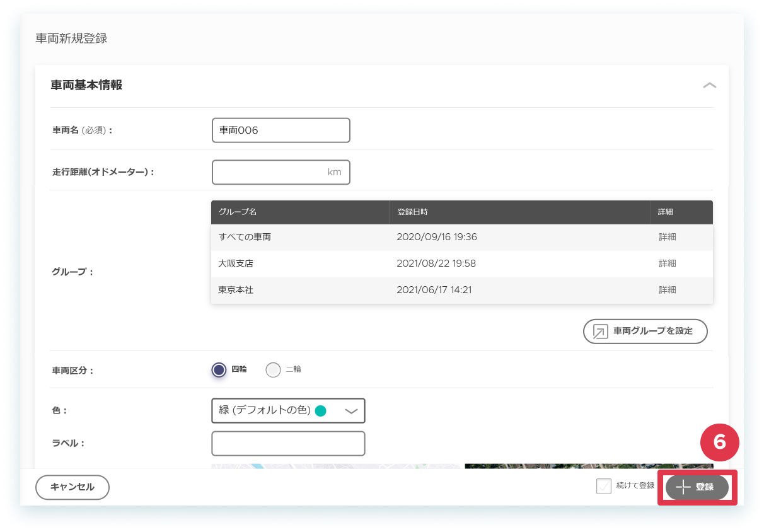Click the satellite photo thumbnail
This screenshot has width=764, height=532.
pyautogui.click(x=589, y=466)
